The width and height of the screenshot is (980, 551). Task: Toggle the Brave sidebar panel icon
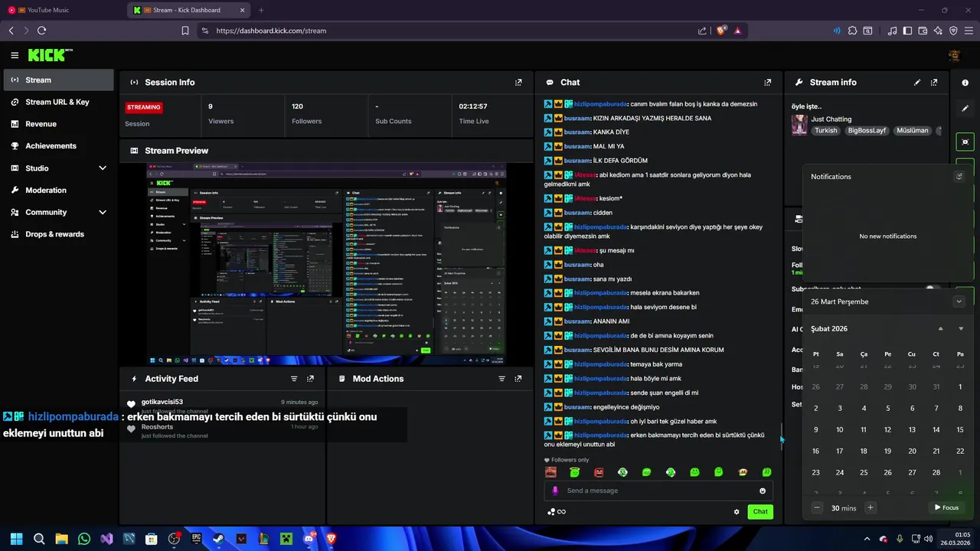[907, 31]
